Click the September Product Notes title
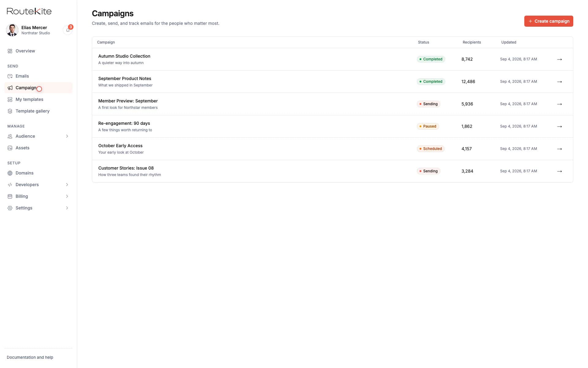The image size is (588, 368). click(125, 79)
